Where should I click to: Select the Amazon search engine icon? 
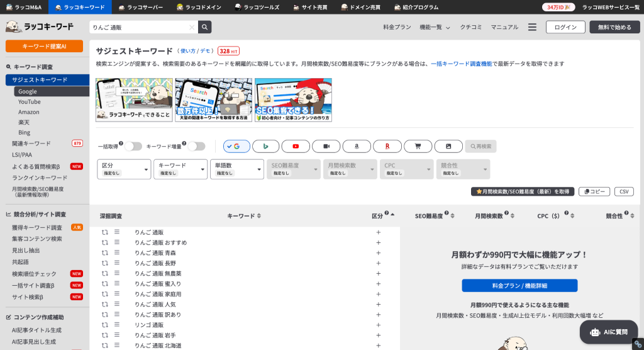pos(357,146)
